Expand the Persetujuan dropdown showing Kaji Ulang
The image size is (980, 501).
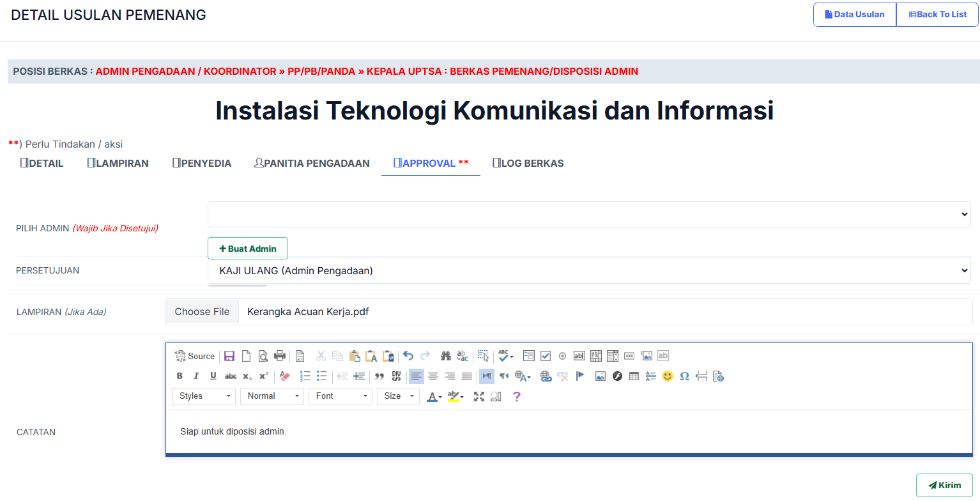[588, 271]
